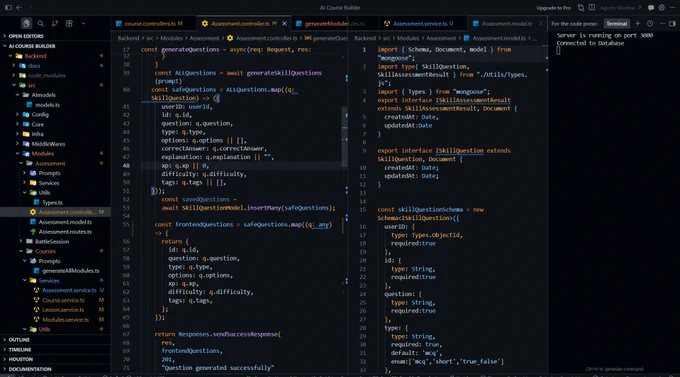The image size is (680, 377).
Task: Click line 48 'xp: q.xp || 0' code
Action: pyautogui.click(x=185, y=165)
